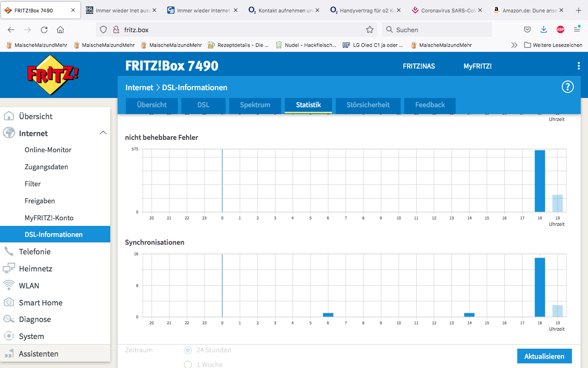Go back with the browser back arrow

pos(11,29)
